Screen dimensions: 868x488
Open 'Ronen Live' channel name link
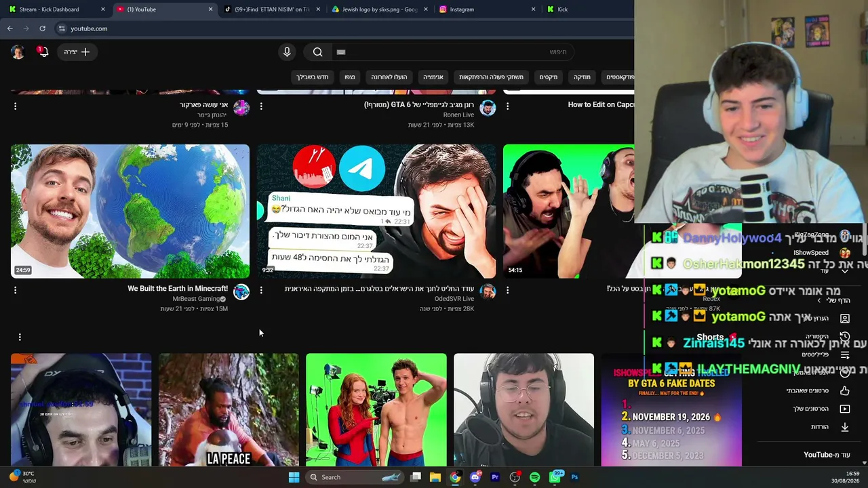[458, 115]
